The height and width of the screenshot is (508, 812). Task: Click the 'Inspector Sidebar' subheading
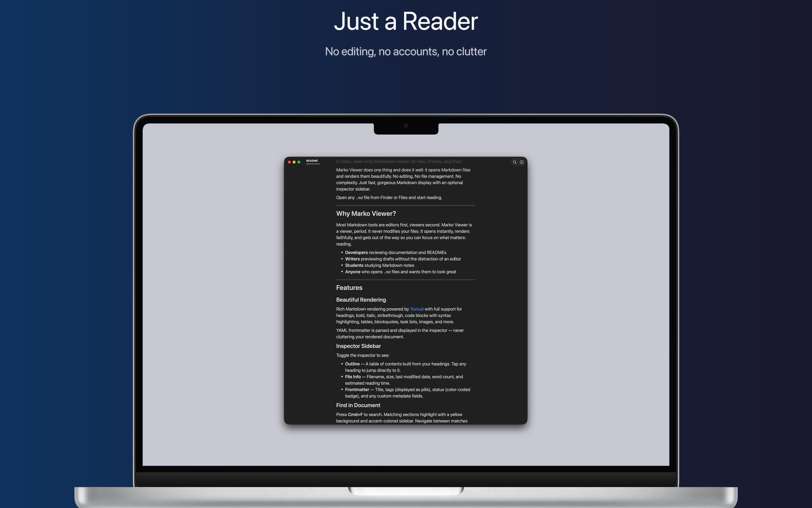coord(358,346)
